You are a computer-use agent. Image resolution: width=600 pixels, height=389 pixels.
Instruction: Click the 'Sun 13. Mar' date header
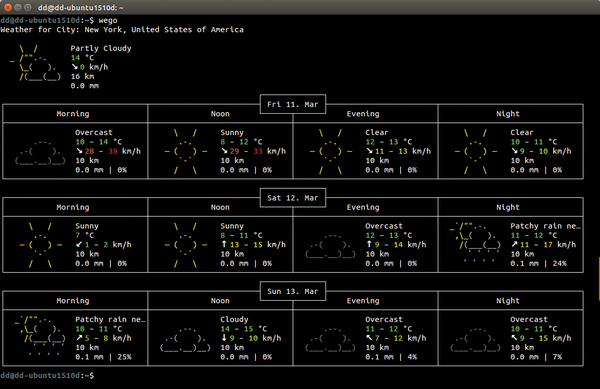(293, 291)
